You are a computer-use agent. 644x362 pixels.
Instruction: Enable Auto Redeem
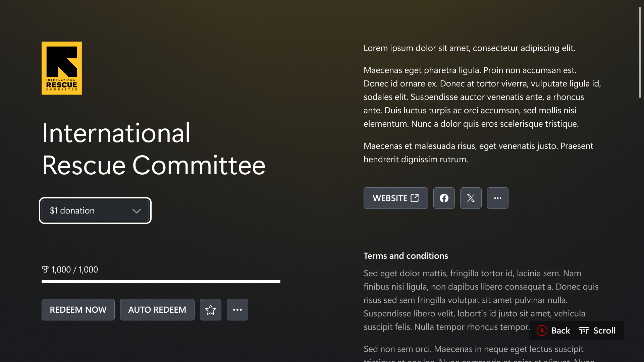tap(157, 310)
